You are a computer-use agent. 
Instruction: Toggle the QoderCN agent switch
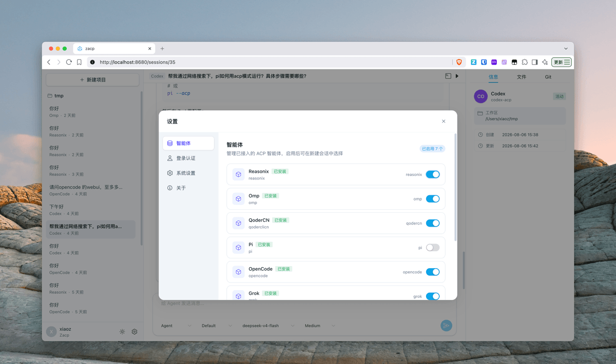coord(433,223)
